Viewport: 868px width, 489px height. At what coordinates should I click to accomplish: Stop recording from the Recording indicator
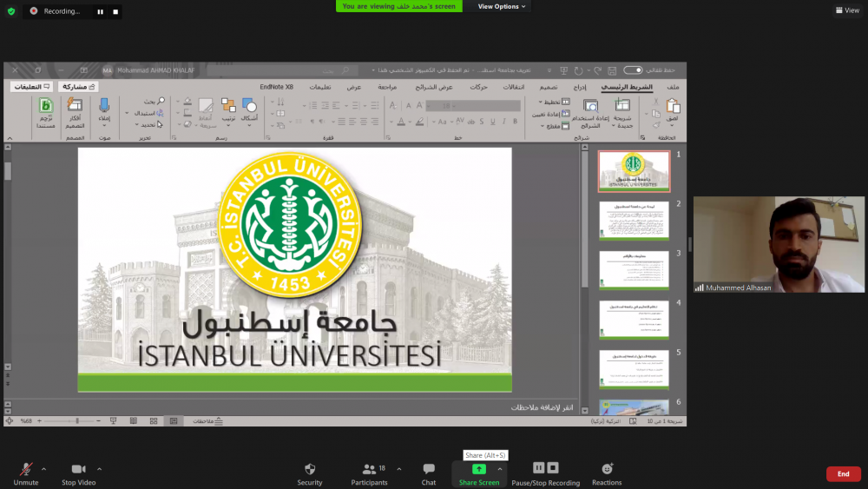[115, 11]
